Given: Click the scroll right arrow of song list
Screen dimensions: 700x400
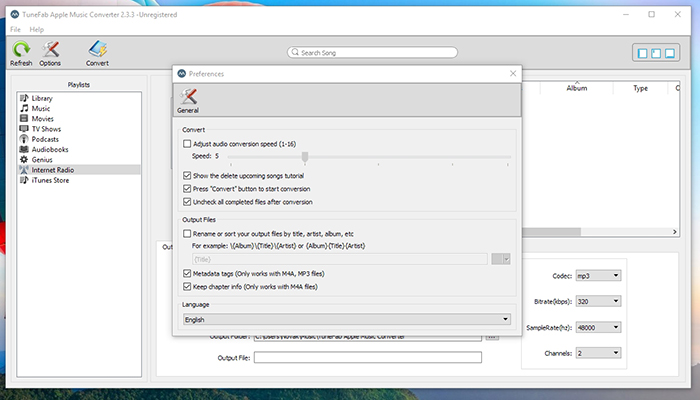Looking at the screenshot, I should [675, 232].
